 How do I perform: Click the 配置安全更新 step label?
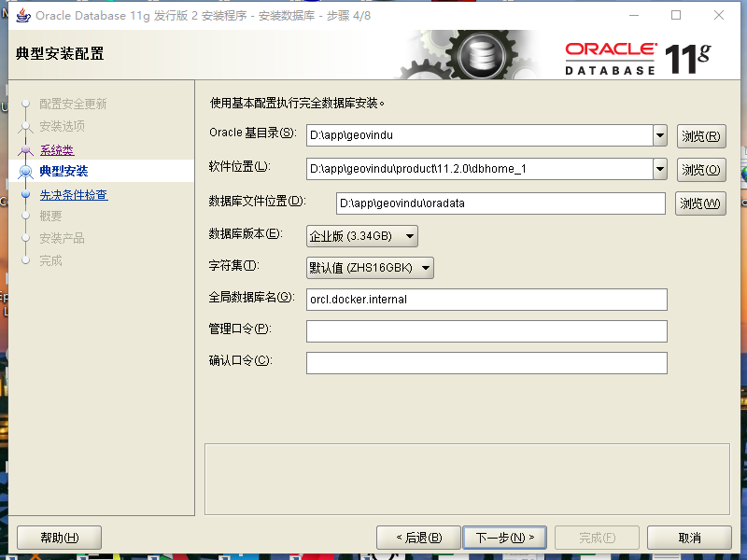coord(73,104)
